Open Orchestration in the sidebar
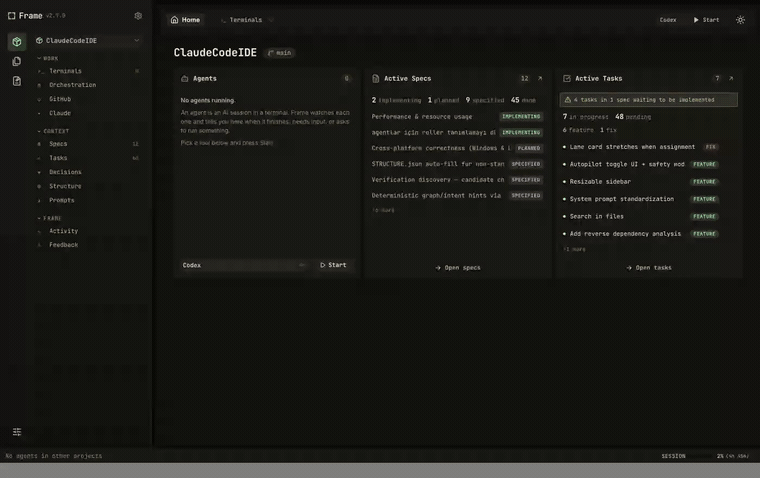This screenshot has height=478, width=760. [88, 85]
